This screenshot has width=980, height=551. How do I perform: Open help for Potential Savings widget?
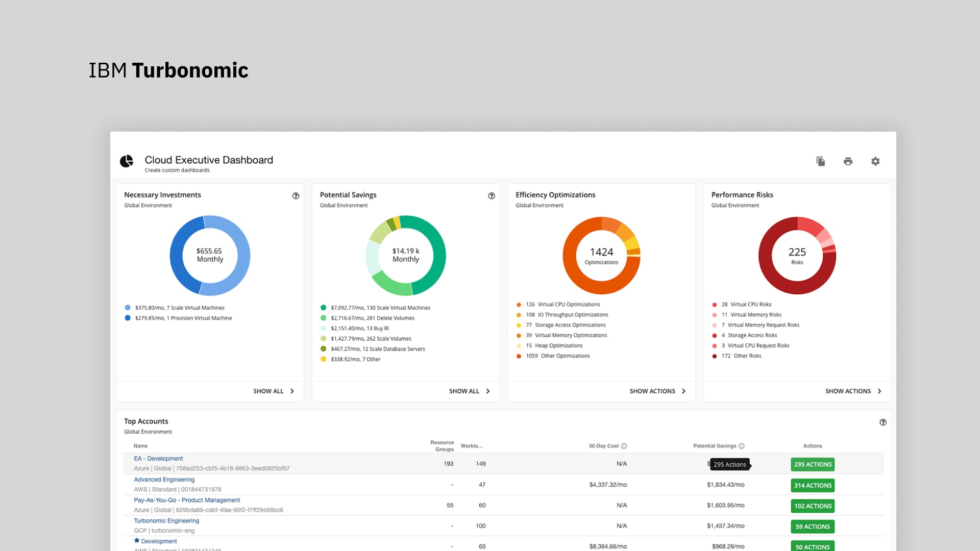[492, 196]
